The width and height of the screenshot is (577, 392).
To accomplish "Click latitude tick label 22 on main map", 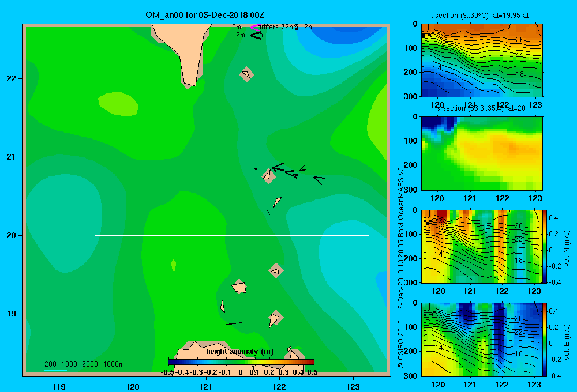I will [x=12, y=79].
